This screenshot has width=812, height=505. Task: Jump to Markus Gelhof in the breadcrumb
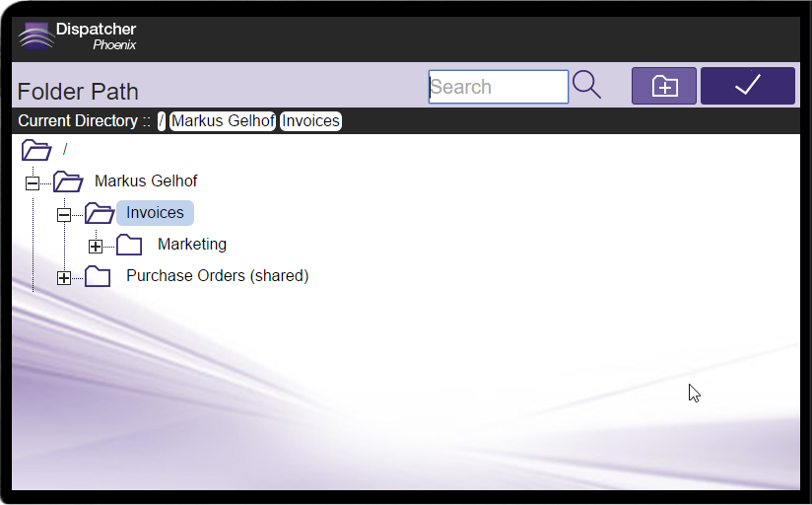[222, 121]
